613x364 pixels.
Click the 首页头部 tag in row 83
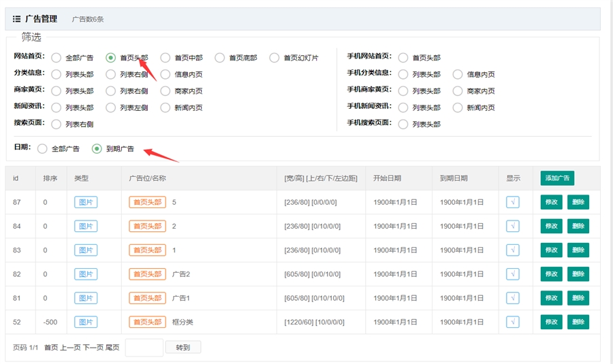pyautogui.click(x=147, y=250)
